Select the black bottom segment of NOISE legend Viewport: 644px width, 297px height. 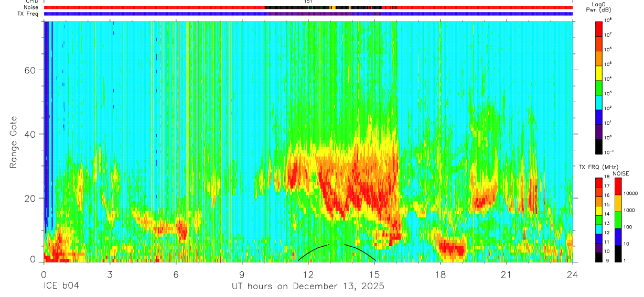click(617, 254)
